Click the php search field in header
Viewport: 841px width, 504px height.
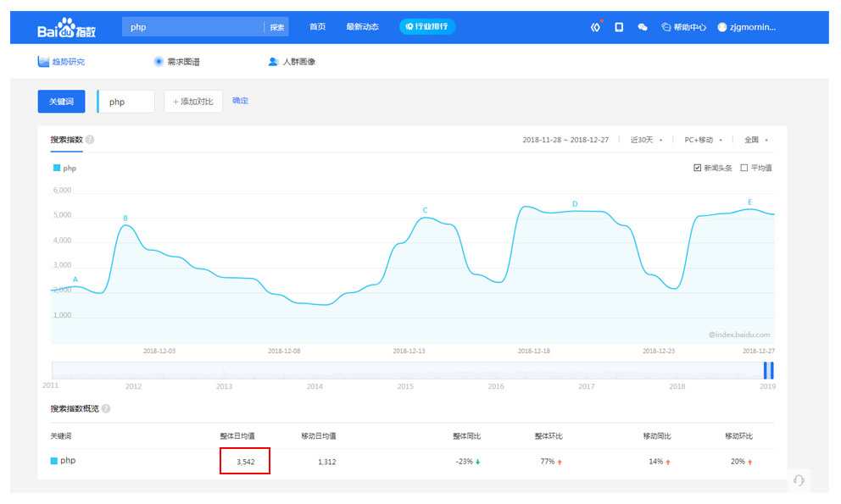[x=193, y=27]
